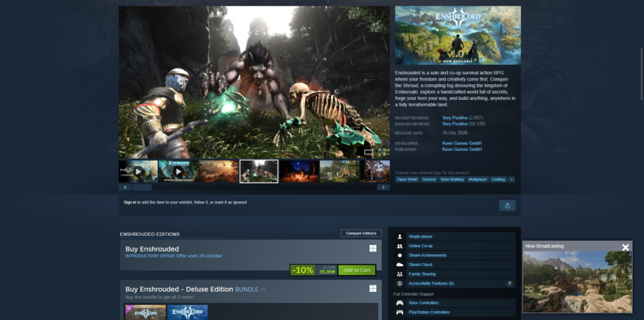Open the Multiplayer tag
Viewport: 644px width, 320px height.
[x=478, y=180]
